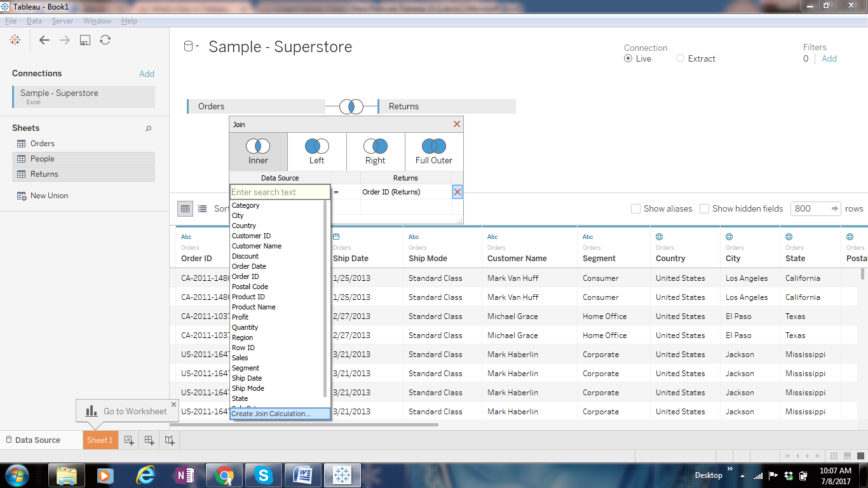This screenshot has height=488, width=868.
Task: Select Customer ID from the field list
Action: point(251,236)
